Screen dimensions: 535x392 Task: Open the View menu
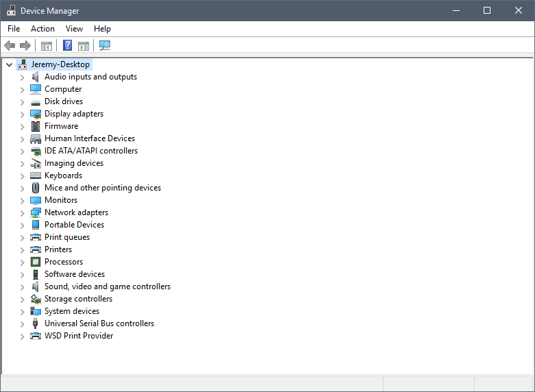(74, 29)
